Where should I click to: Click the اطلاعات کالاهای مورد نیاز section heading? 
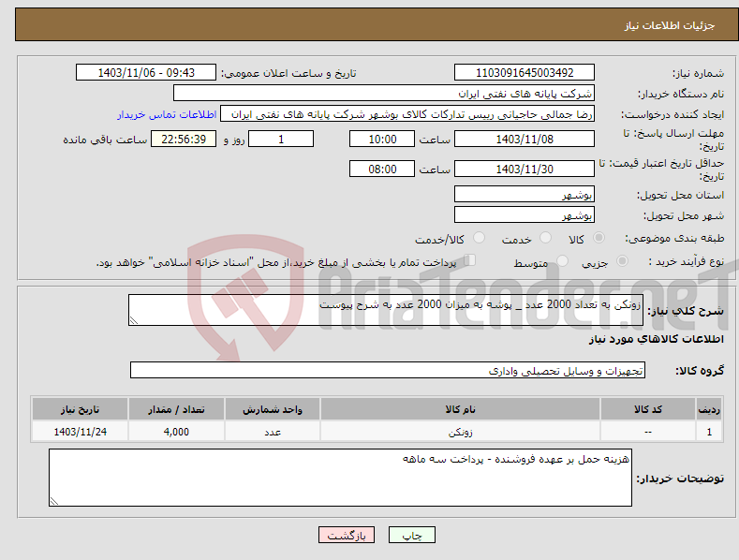pyautogui.click(x=656, y=339)
